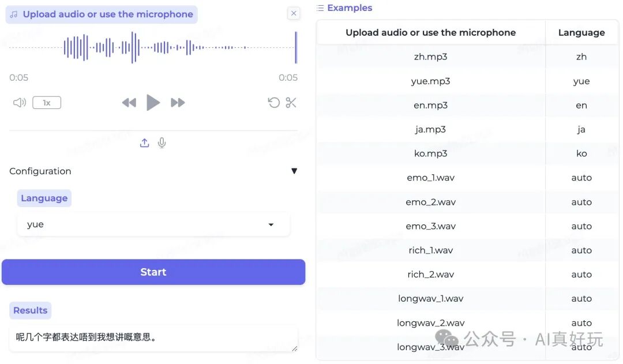The image size is (623, 364).
Task: Click the Language label in Configuration
Action: point(44,198)
